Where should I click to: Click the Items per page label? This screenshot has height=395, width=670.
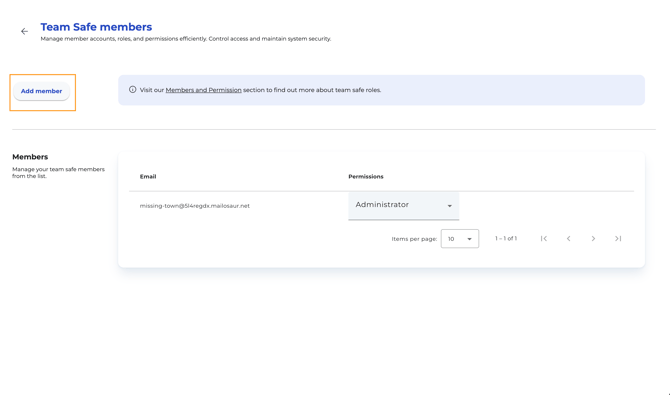pyautogui.click(x=414, y=239)
